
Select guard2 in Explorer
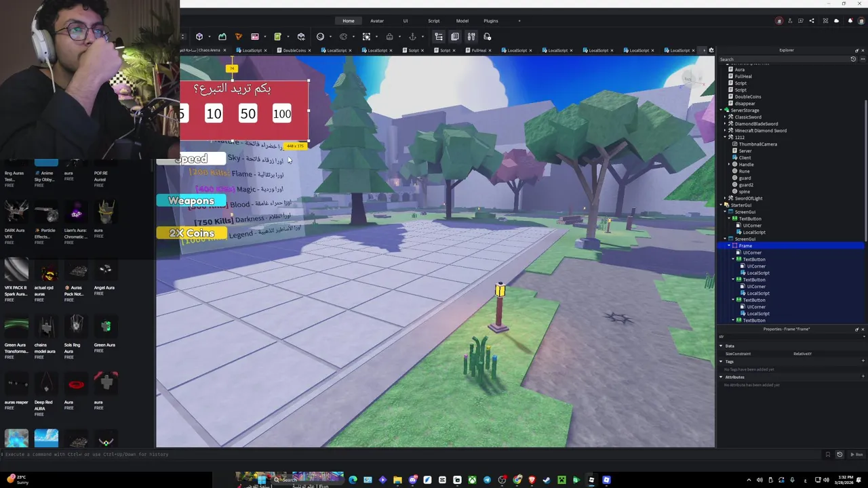pyautogui.click(x=746, y=185)
